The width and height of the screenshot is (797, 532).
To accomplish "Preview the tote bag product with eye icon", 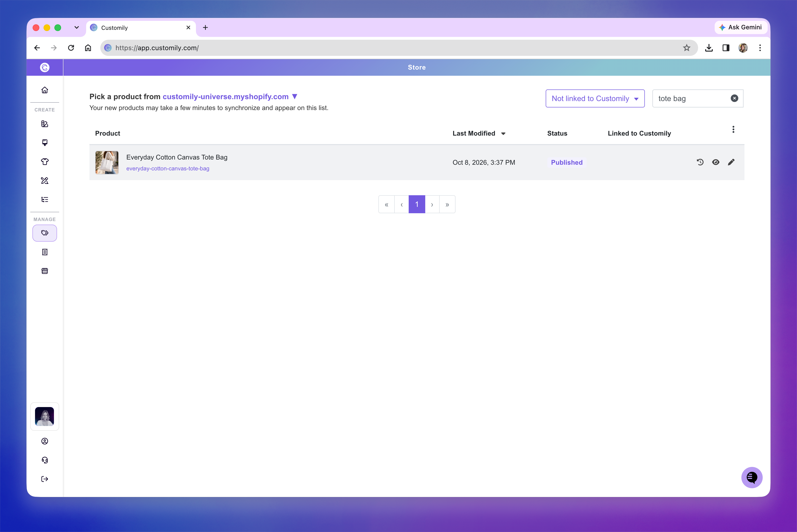I will (716, 162).
